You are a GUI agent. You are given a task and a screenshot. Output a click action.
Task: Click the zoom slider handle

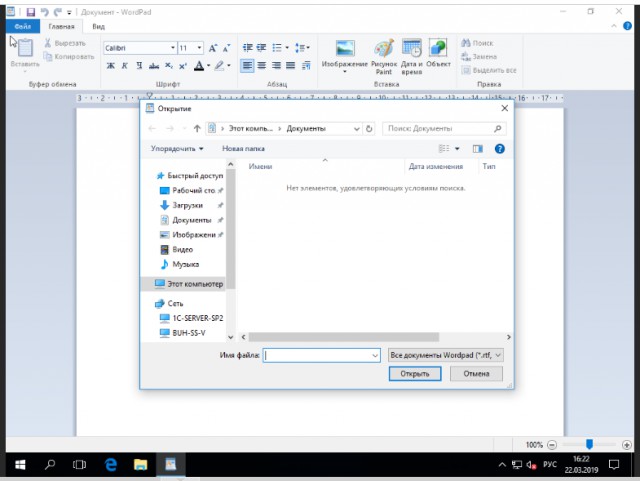[x=589, y=444]
